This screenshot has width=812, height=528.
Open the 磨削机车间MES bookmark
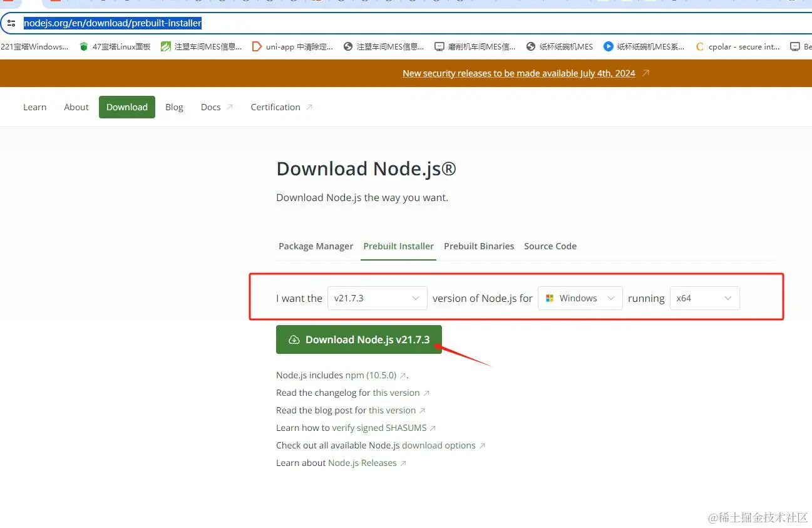[x=475, y=46]
